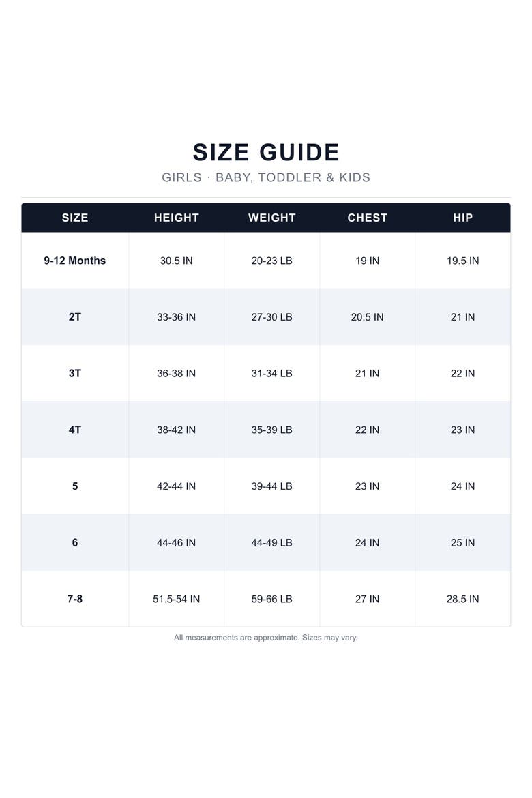Select the size 5 row label

point(75,486)
